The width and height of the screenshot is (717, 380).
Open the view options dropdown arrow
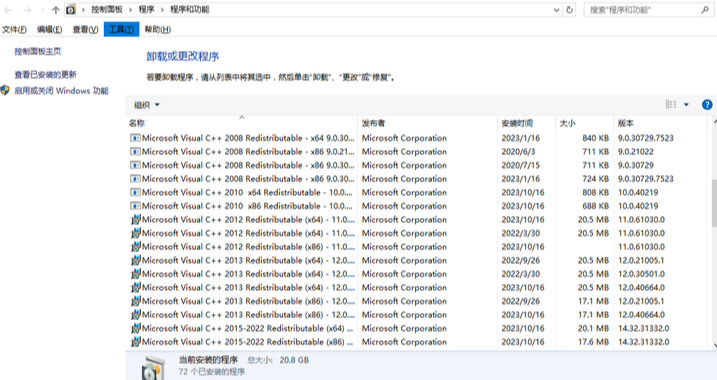686,105
